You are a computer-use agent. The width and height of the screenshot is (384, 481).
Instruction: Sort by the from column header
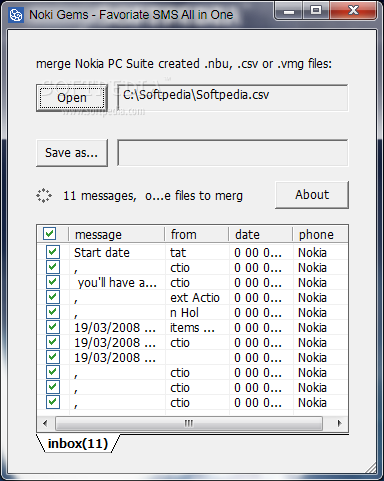click(196, 234)
